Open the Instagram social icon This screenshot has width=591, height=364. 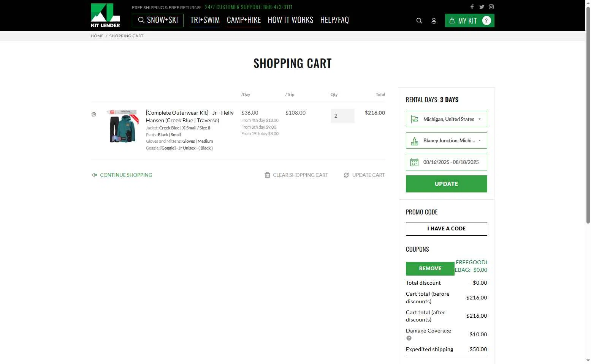[x=491, y=7]
